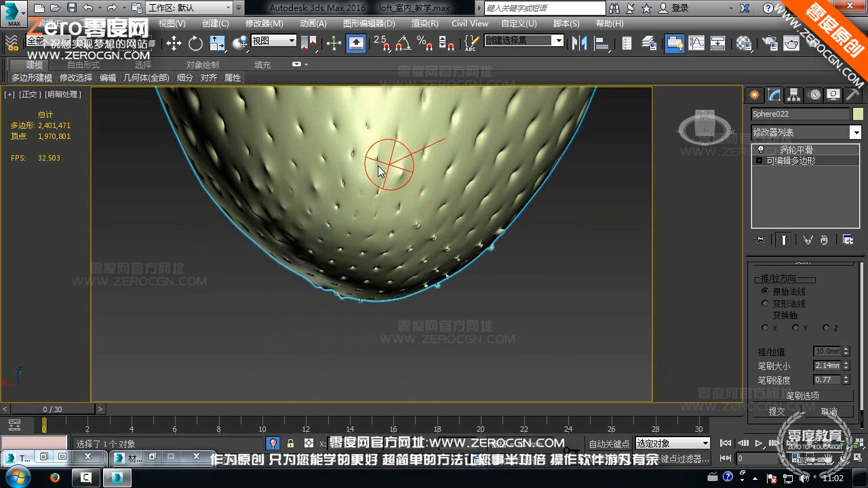This screenshot has width=868, height=488.
Task: Open the ViewCube in the viewport
Action: (x=705, y=127)
